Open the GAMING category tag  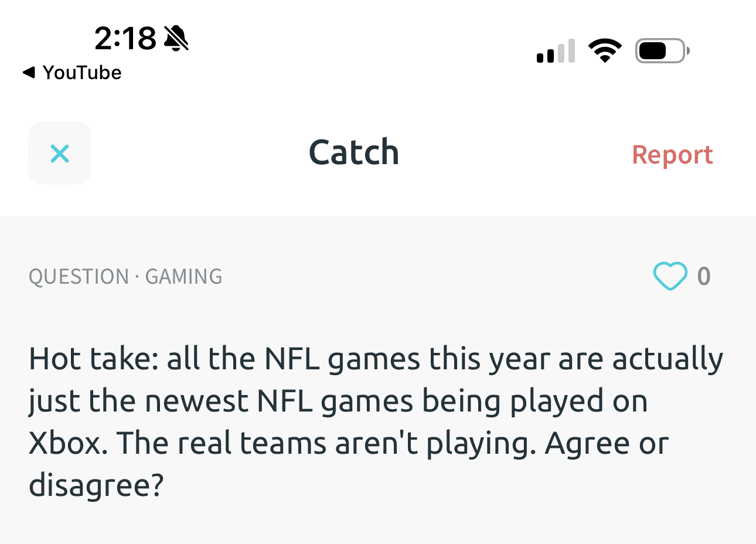point(183,277)
